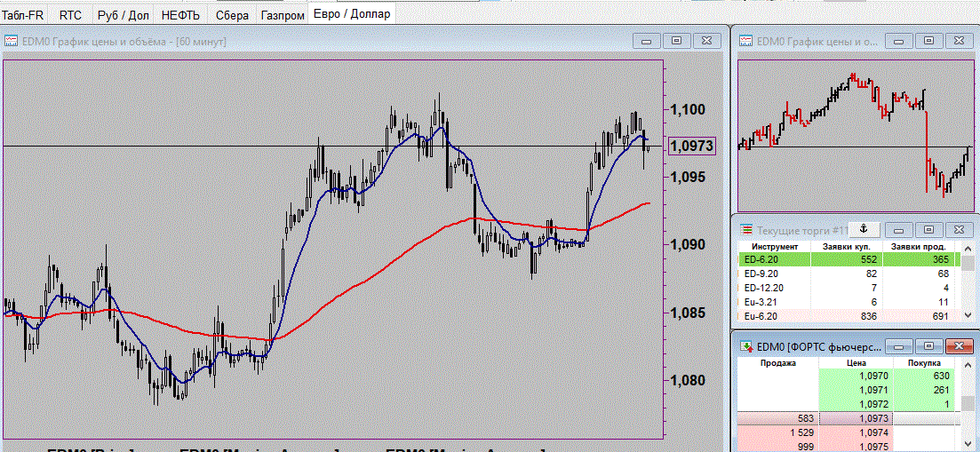Click the small EDM0 chart window icon
This screenshot has width=980, height=452.
pos(745,42)
